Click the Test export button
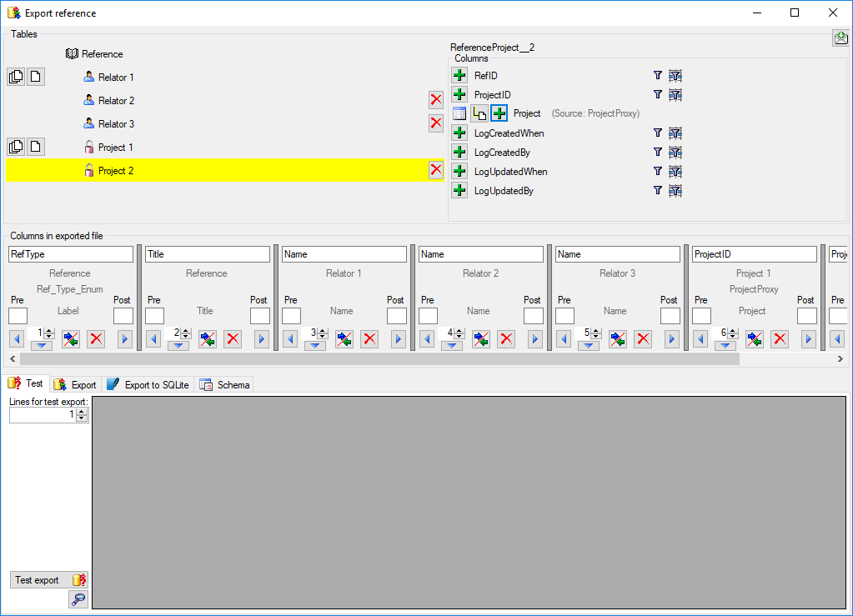The height and width of the screenshot is (616, 853). click(49, 580)
